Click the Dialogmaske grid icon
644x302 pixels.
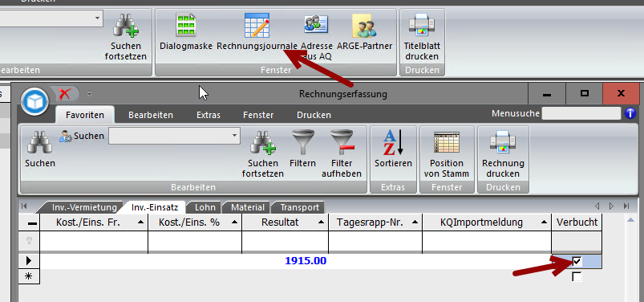pyautogui.click(x=185, y=26)
